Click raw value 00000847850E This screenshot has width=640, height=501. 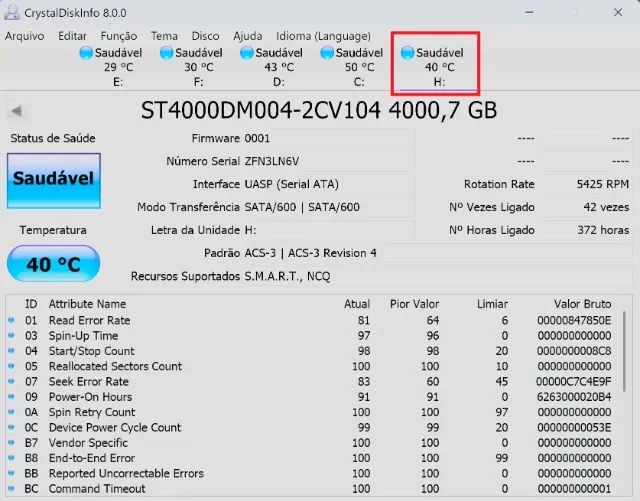pos(574,320)
